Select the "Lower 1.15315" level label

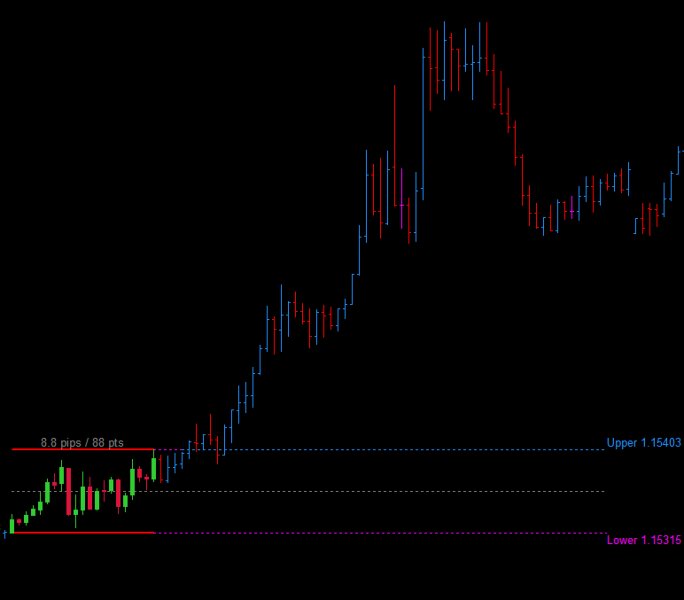[644, 540]
